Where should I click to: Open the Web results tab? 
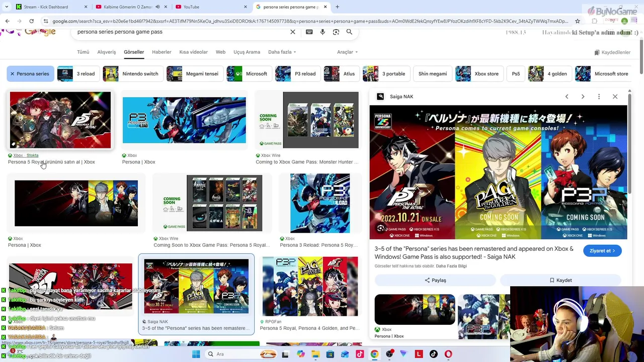[220, 52]
